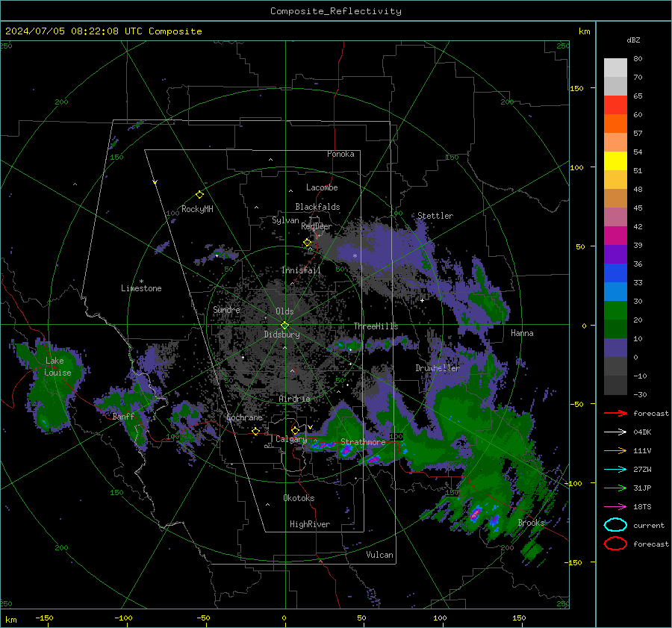Click the 04DK legend label

click(642, 432)
